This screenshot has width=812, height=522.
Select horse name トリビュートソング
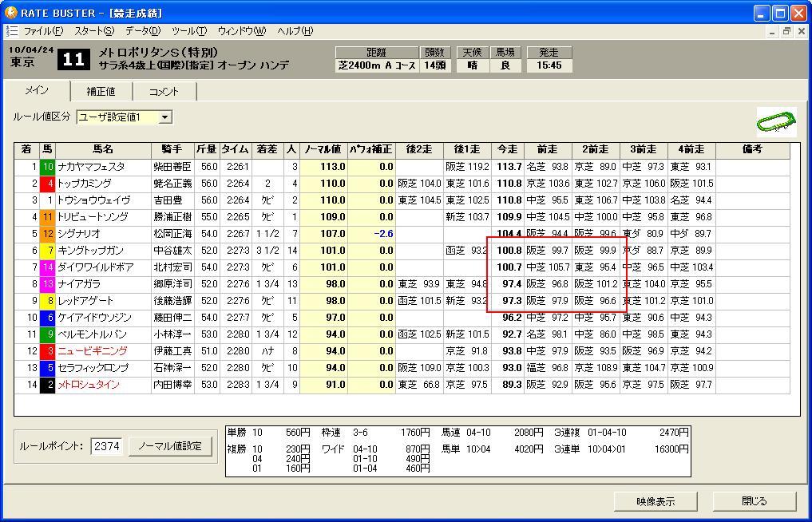(93, 217)
